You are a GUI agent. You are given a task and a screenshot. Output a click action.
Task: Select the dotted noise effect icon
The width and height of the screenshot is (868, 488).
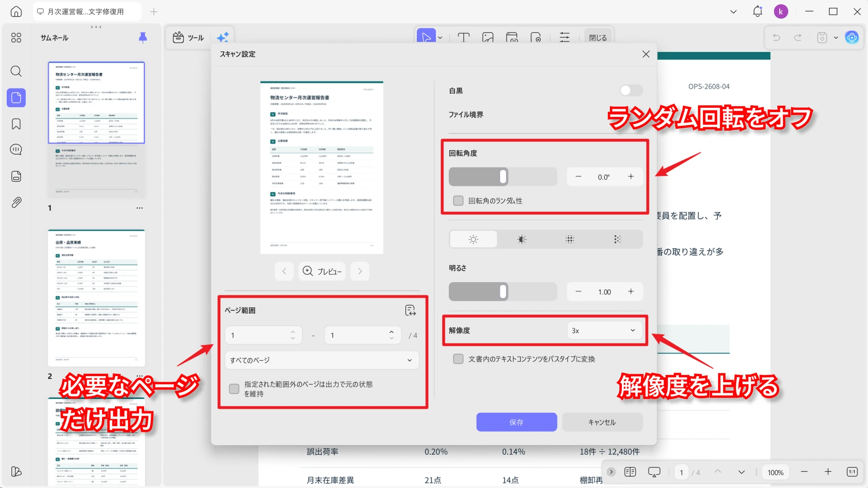570,239
